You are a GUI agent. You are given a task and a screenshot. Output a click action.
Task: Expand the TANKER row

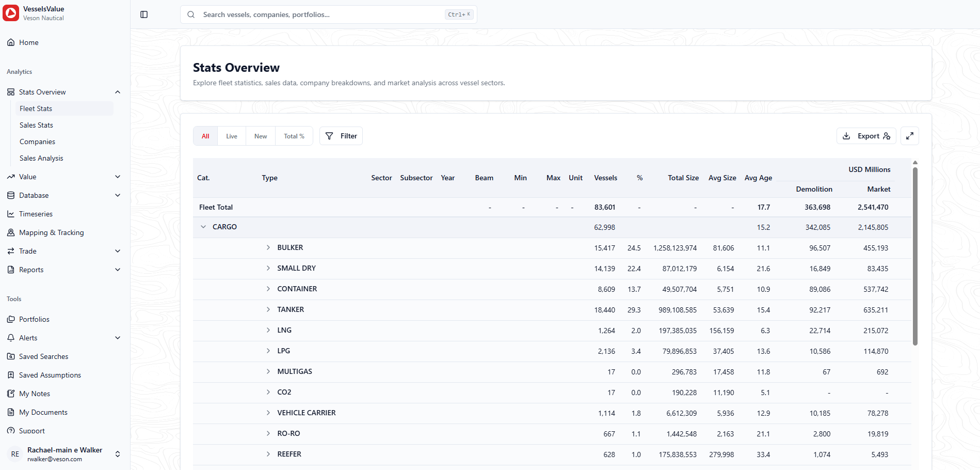268,309
